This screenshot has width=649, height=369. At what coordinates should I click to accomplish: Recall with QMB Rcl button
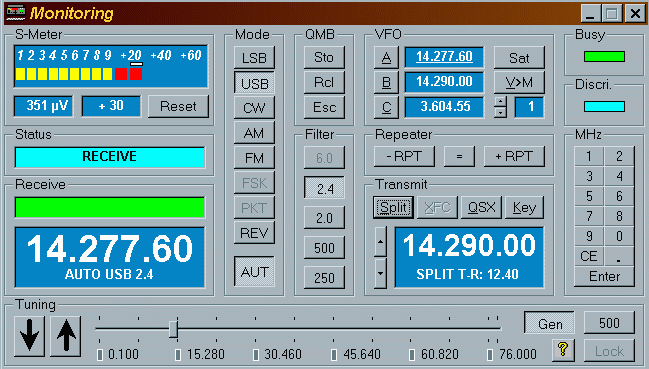tap(324, 82)
